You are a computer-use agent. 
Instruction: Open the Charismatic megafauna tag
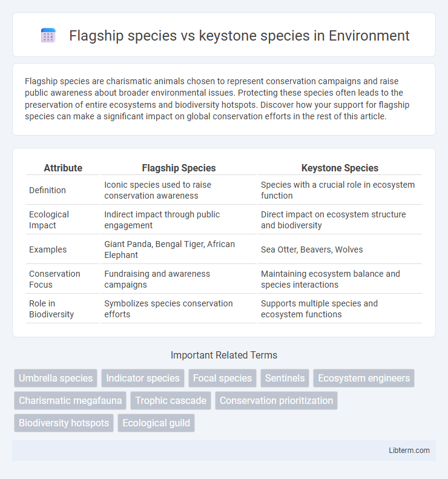point(70,400)
